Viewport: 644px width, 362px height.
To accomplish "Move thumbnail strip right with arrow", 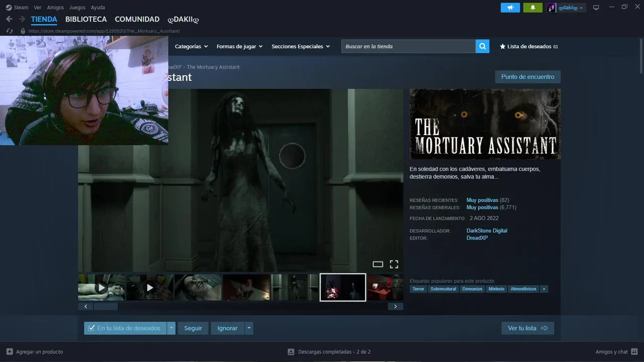I will [395, 306].
